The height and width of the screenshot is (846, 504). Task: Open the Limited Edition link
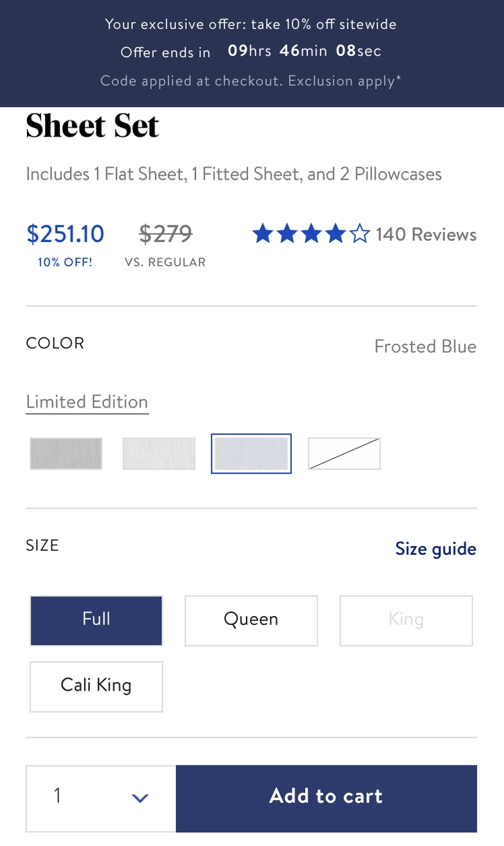87,402
